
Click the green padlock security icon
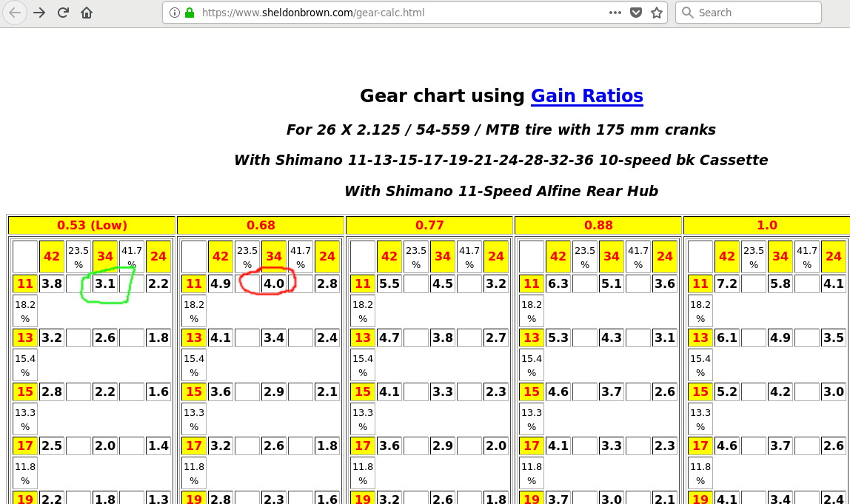tap(190, 13)
